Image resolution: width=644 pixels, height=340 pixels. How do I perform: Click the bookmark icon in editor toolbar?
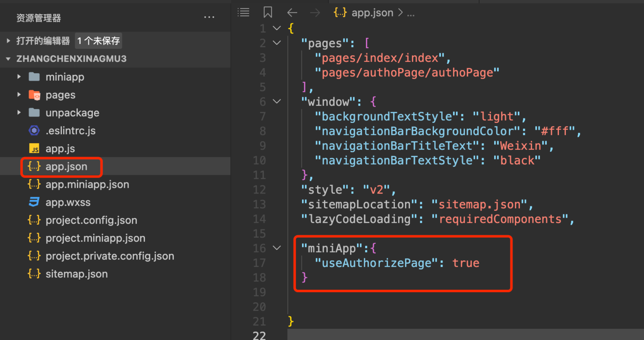pyautogui.click(x=267, y=12)
